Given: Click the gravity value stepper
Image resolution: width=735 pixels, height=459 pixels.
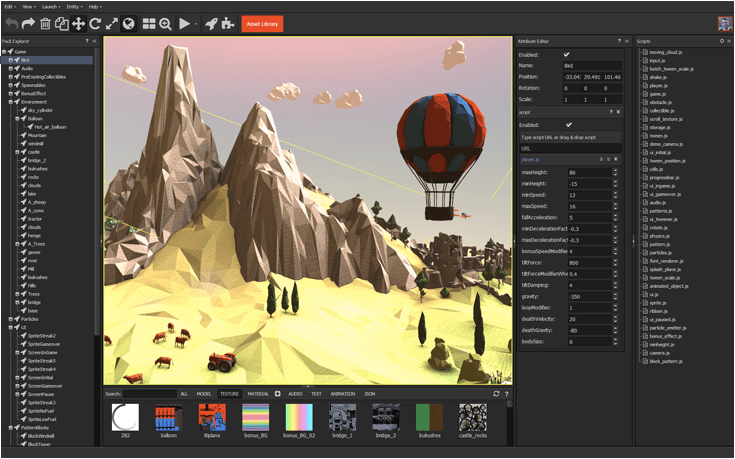Looking at the screenshot, I should click(615, 296).
